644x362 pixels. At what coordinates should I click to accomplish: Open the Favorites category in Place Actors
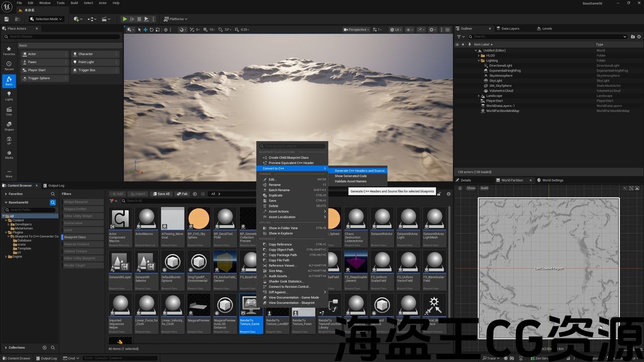pos(9,51)
